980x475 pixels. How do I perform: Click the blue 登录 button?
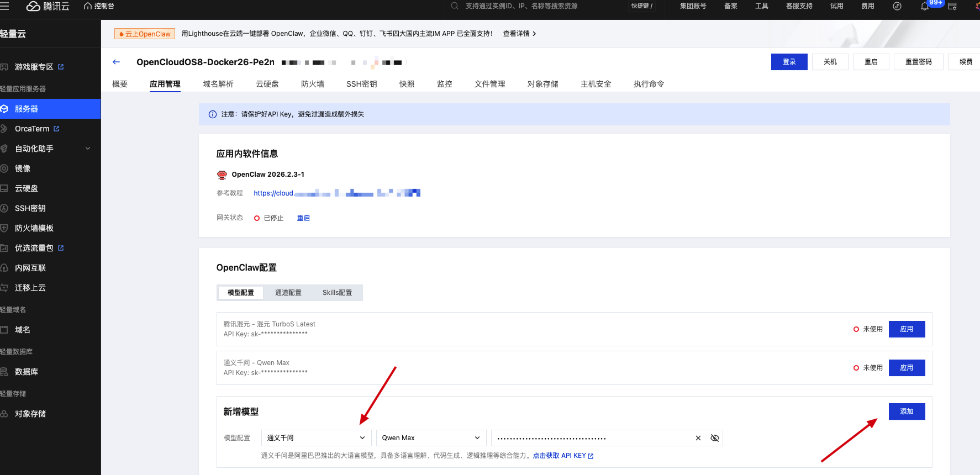point(789,62)
